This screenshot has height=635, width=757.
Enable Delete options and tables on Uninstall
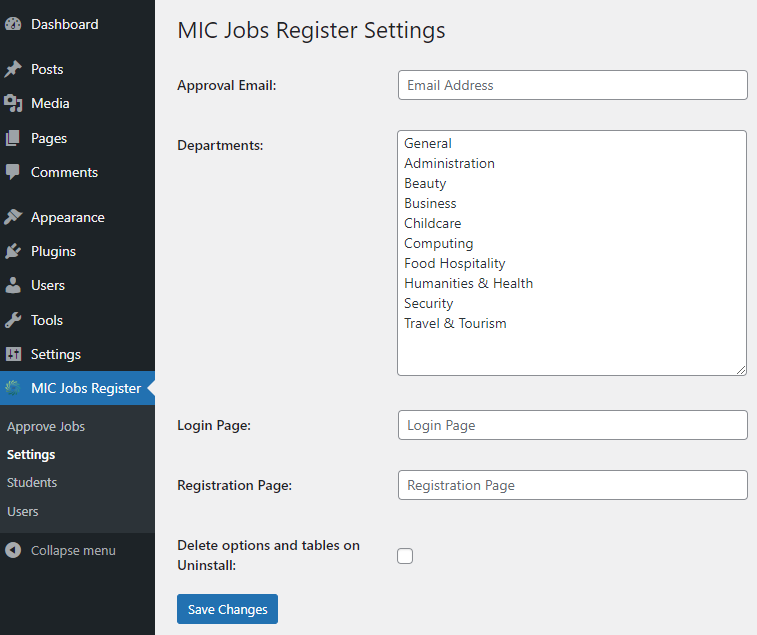pyautogui.click(x=405, y=556)
